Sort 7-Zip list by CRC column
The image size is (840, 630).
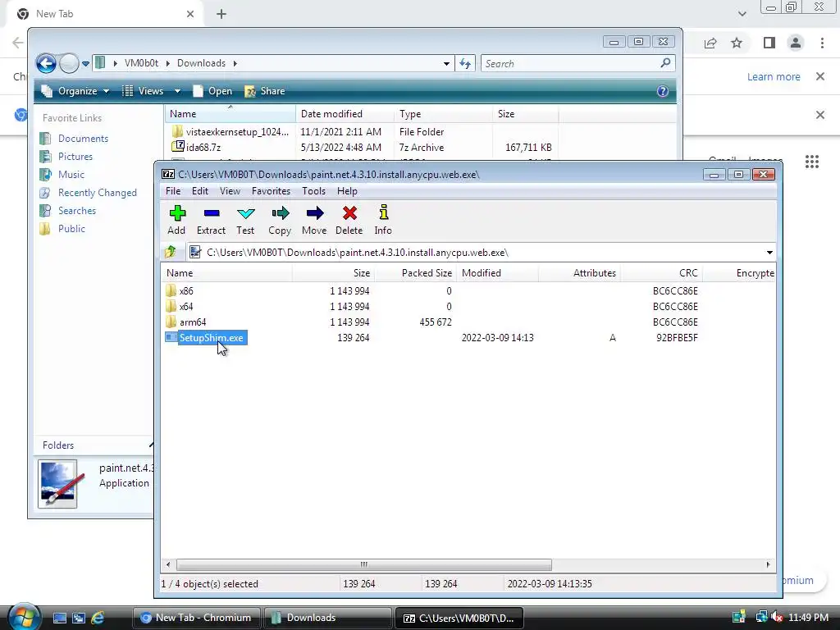pos(662,272)
